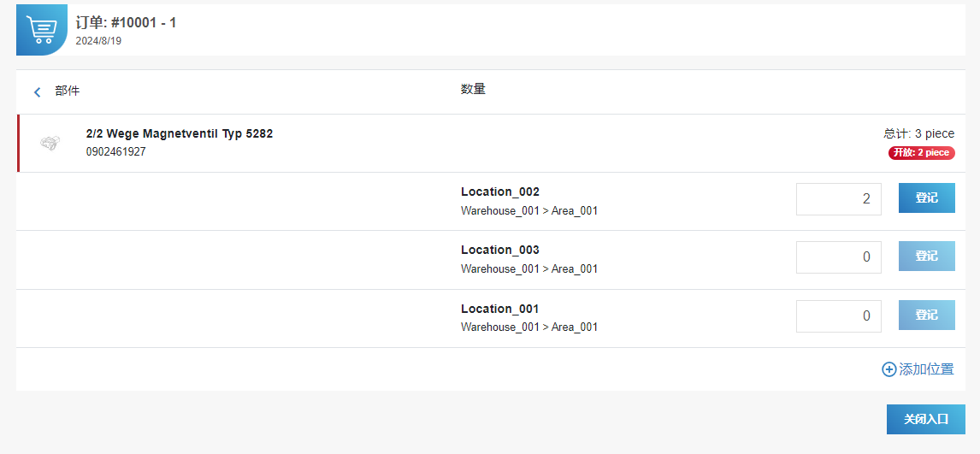This screenshot has height=454, width=980.
Task: Click the 添加位置 link
Action: [x=926, y=369]
